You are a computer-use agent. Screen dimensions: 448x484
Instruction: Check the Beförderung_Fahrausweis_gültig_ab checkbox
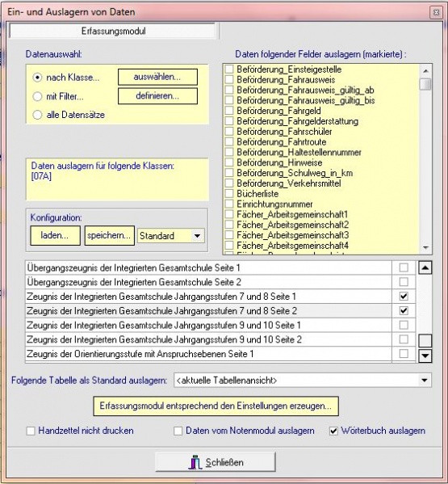229,90
